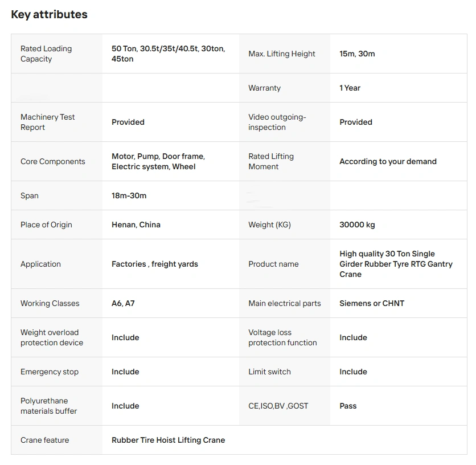This screenshot has width=476, height=465.
Task: Click the Machinery Test Report label
Action: (47, 122)
